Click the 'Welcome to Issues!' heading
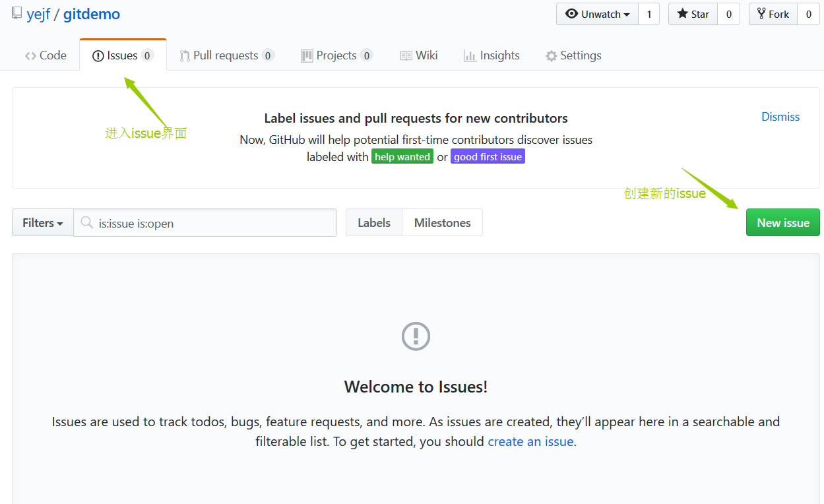Screen dimensions: 824x504 416,387
